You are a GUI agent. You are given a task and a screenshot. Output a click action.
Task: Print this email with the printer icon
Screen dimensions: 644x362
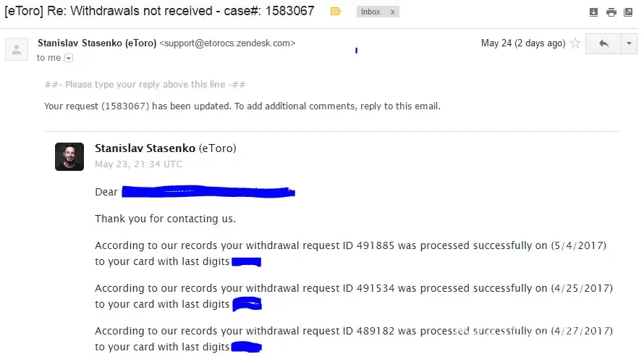611,12
